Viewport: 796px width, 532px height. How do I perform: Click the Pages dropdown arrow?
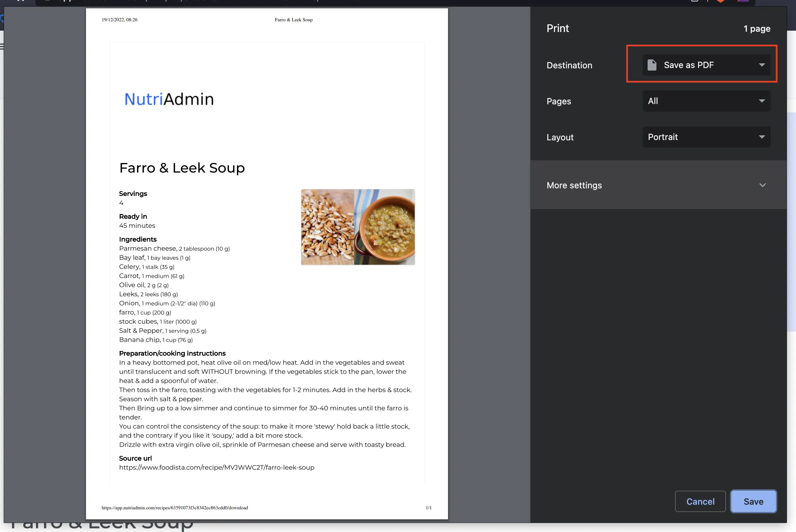(762, 101)
